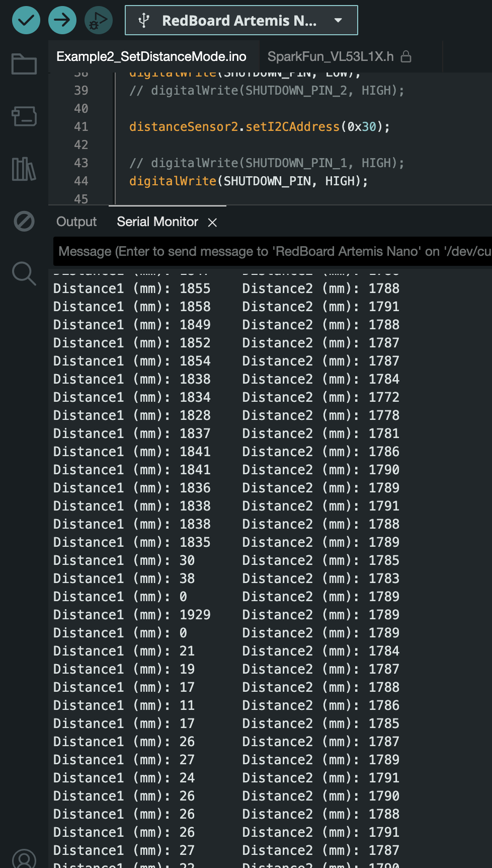Open the Debug sidebar panel icon
The image size is (492, 868).
(24, 221)
